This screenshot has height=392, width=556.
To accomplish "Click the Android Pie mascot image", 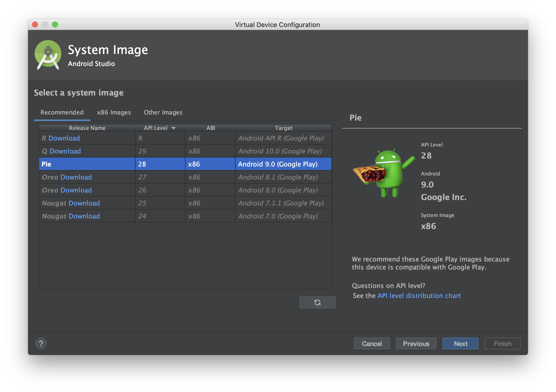I will (384, 173).
